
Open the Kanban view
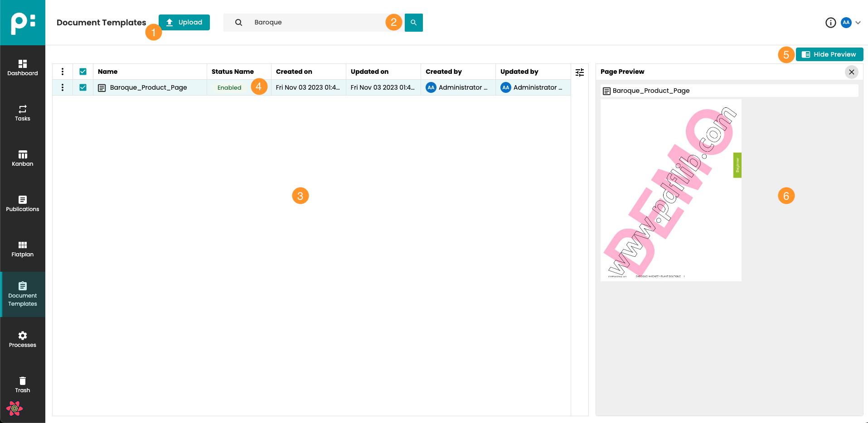(23, 158)
